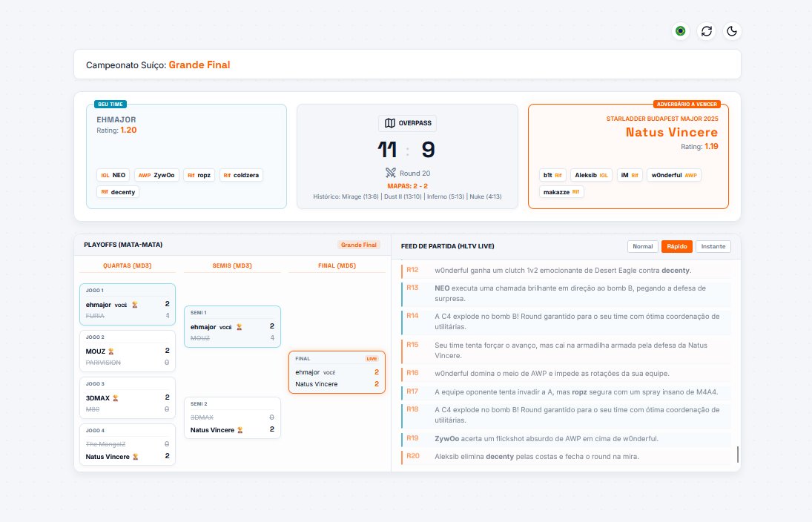Click the Round 20 label

(x=415, y=174)
